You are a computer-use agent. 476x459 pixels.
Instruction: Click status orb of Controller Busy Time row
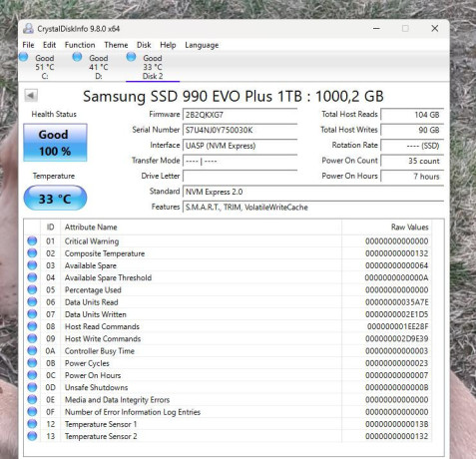(x=32, y=350)
